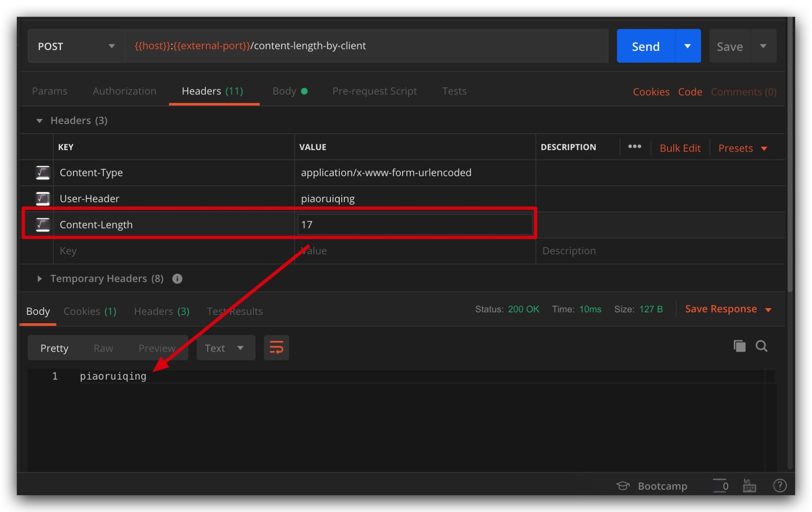
Task: Select the request Headers (11) tab
Action: [212, 91]
